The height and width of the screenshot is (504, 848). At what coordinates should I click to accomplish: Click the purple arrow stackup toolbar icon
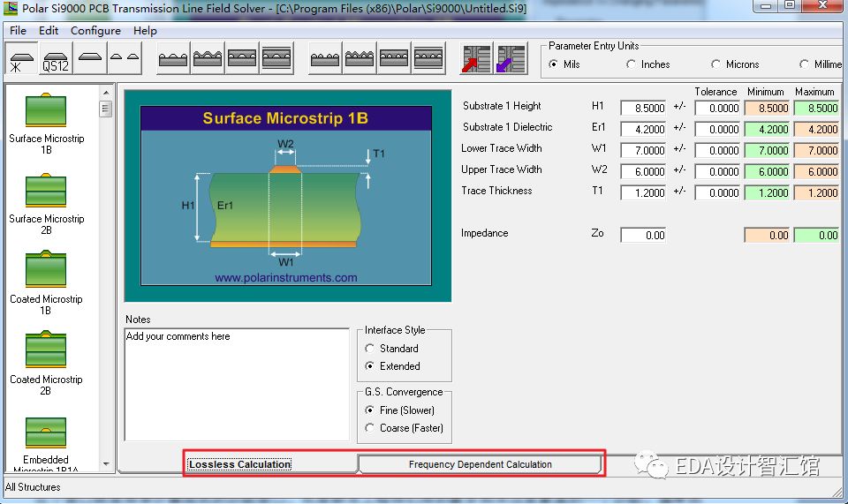click(511, 58)
